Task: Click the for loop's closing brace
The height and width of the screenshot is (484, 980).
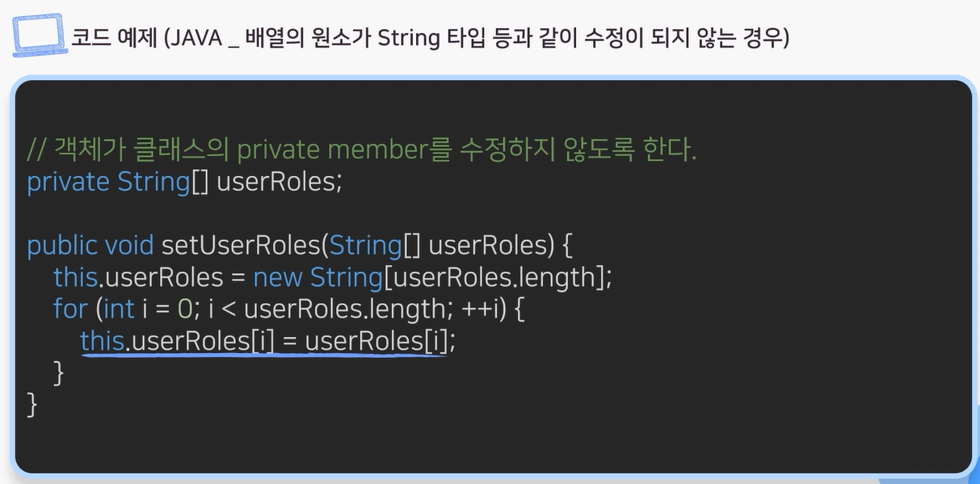Action: point(58,372)
